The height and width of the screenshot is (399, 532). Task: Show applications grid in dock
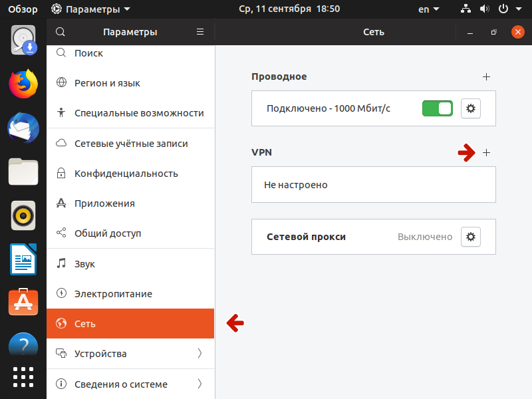(x=23, y=376)
